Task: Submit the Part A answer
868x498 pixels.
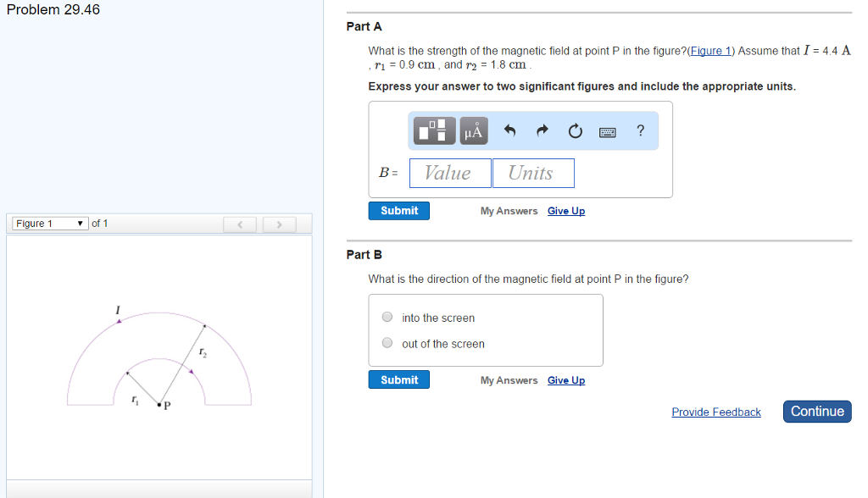Action: click(399, 211)
